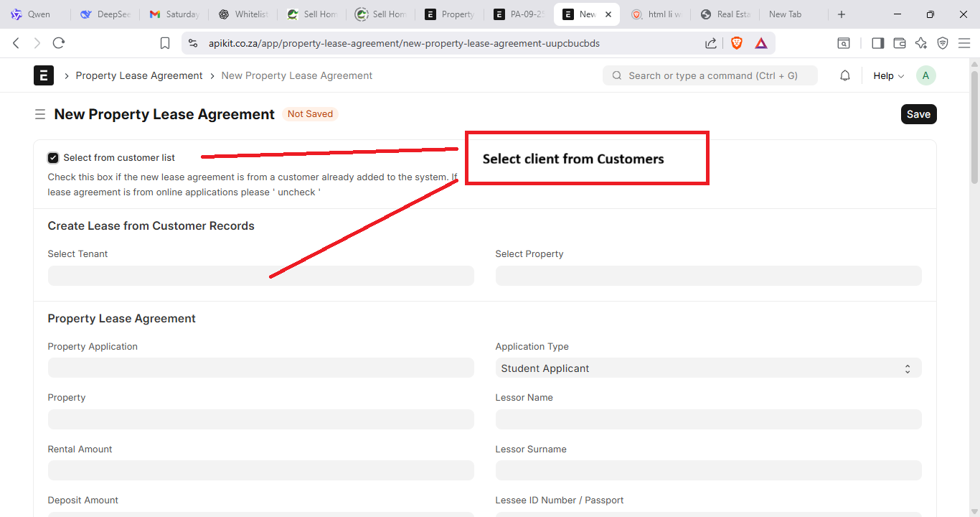This screenshot has height=517, width=980.
Task: Click the user avatar icon
Action: pyautogui.click(x=925, y=75)
